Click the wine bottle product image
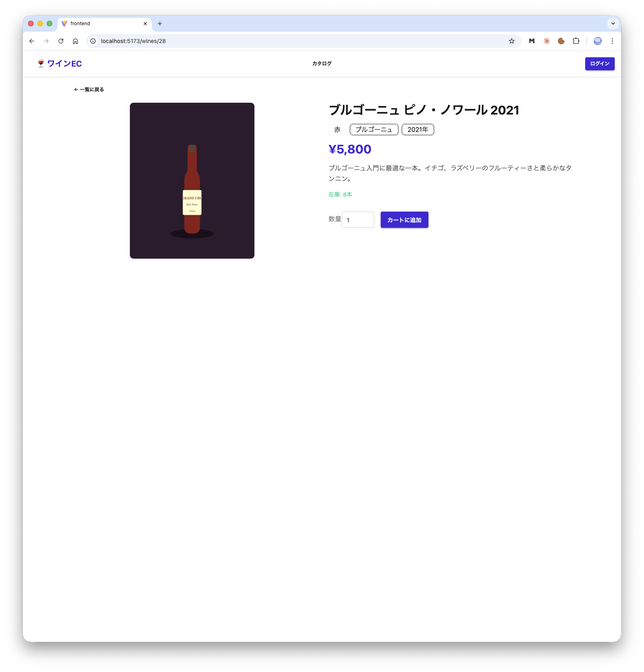Screen dimensions: 644x672 coord(192,181)
